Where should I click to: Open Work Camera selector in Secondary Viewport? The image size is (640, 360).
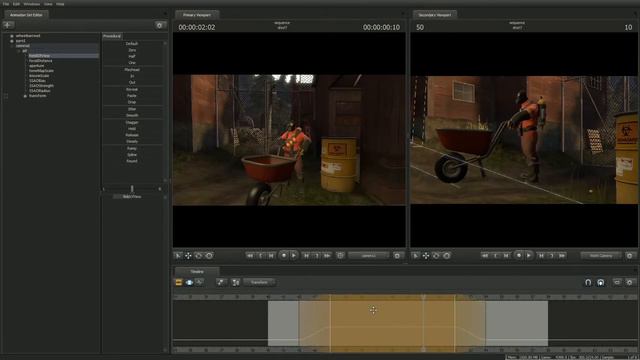[x=601, y=256]
